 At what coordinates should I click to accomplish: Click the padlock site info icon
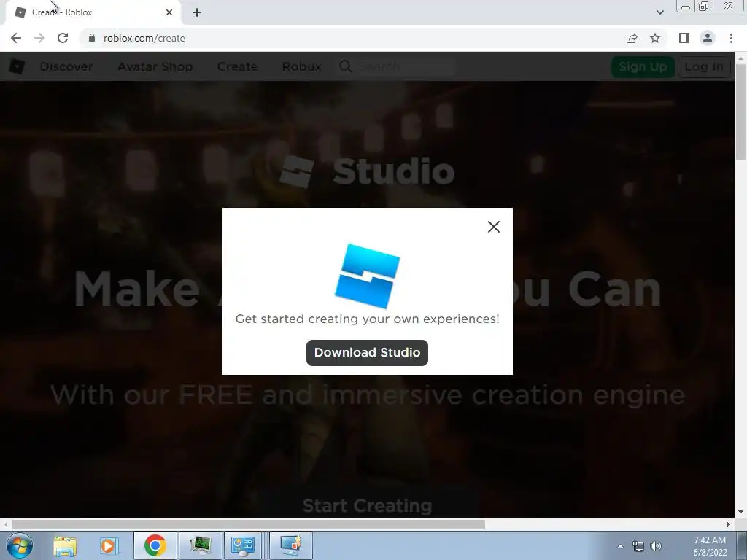click(x=92, y=38)
